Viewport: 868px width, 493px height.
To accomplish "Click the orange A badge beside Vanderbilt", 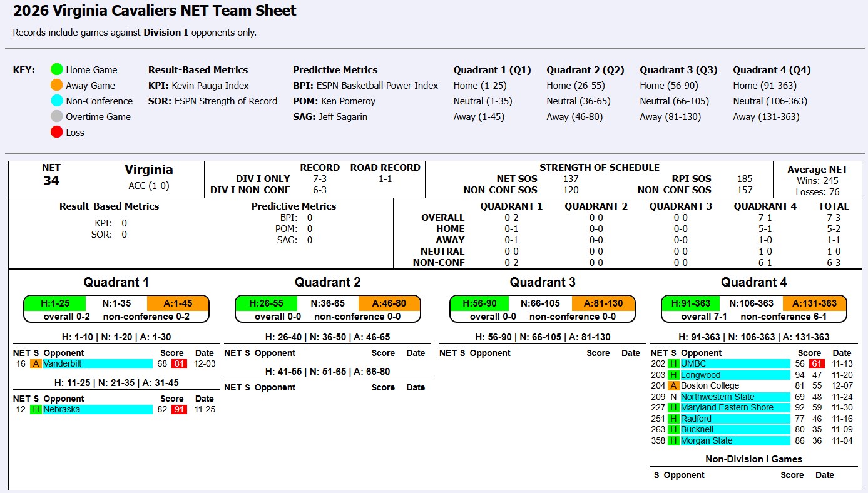I will (x=36, y=364).
